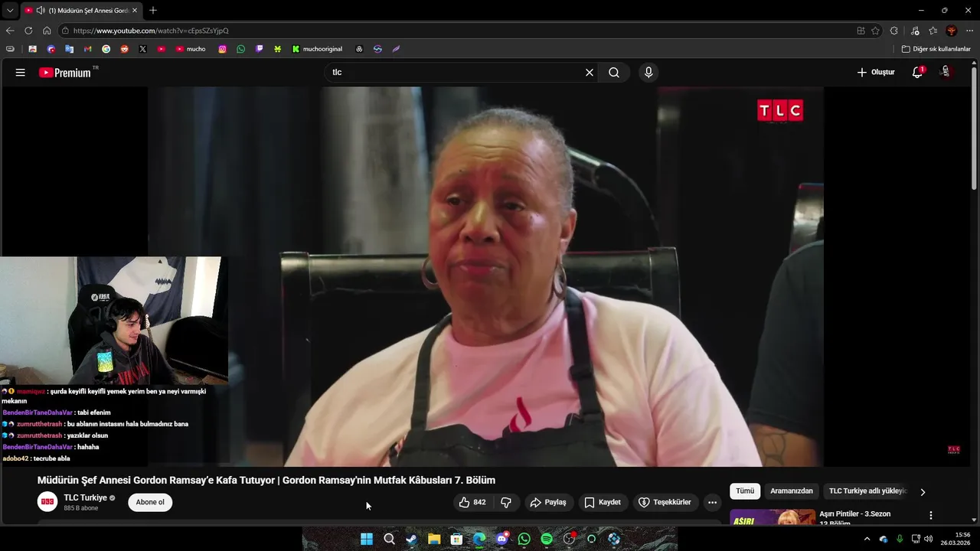
Task: Open the Aşırı Pintiler video thumbnail
Action: [x=773, y=517]
